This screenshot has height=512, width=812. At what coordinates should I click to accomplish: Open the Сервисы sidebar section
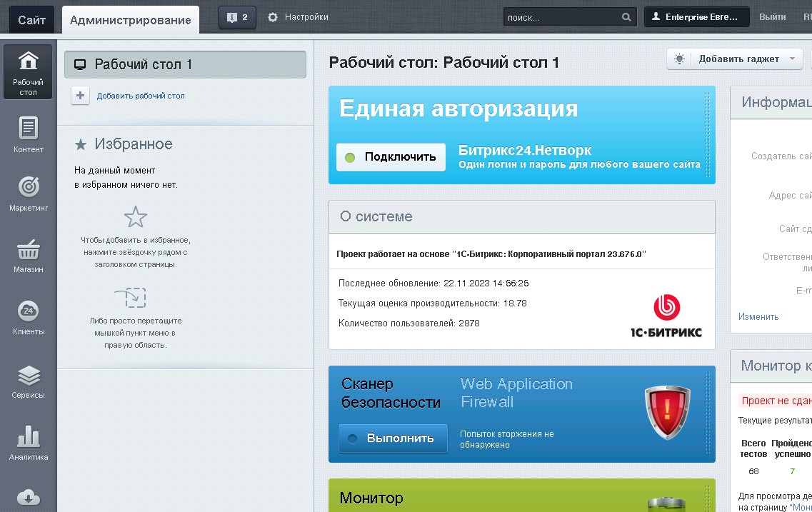point(28,381)
